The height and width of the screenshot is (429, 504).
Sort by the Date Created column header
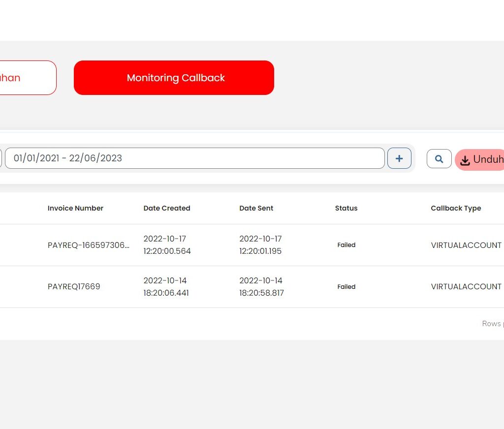point(167,208)
